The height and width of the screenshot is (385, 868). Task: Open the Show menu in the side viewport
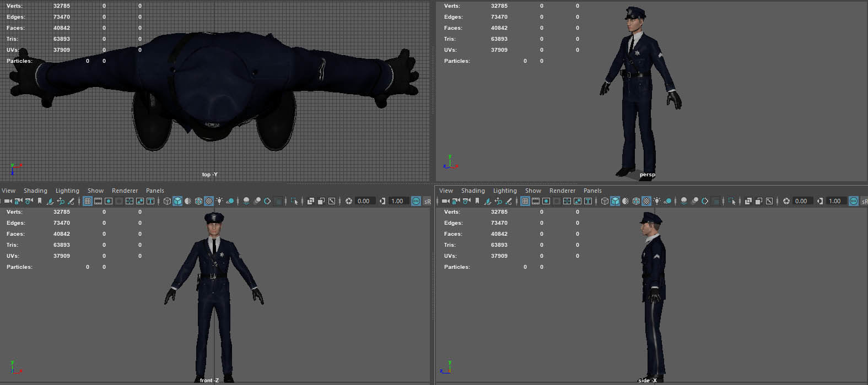[x=533, y=191]
